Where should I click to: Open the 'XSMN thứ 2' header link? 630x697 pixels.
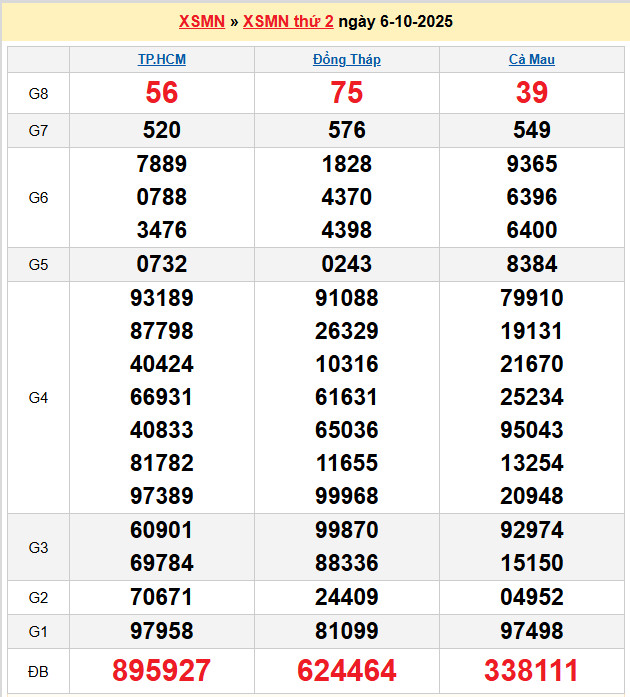(288, 21)
